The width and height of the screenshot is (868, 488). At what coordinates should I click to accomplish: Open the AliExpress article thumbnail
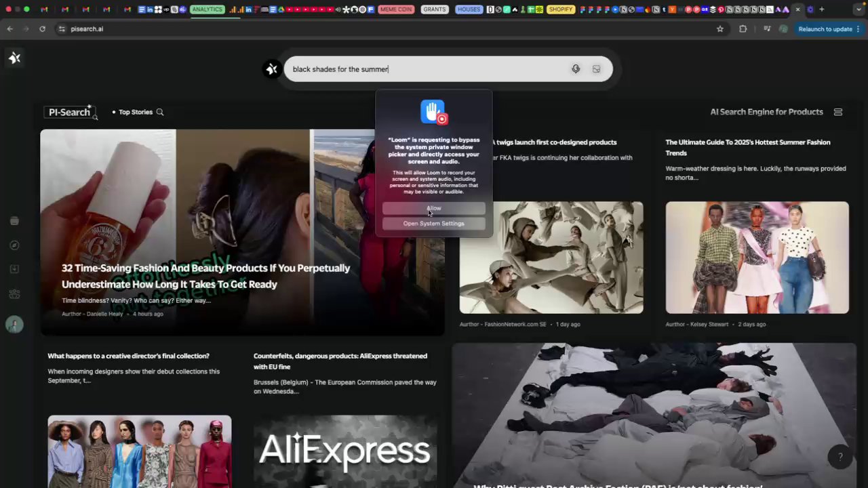coord(345,451)
